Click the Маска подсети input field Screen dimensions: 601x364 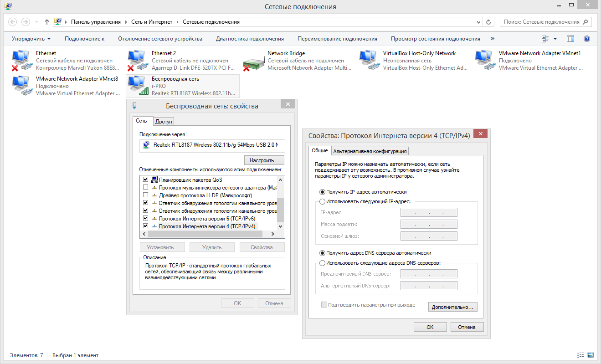pyautogui.click(x=429, y=224)
